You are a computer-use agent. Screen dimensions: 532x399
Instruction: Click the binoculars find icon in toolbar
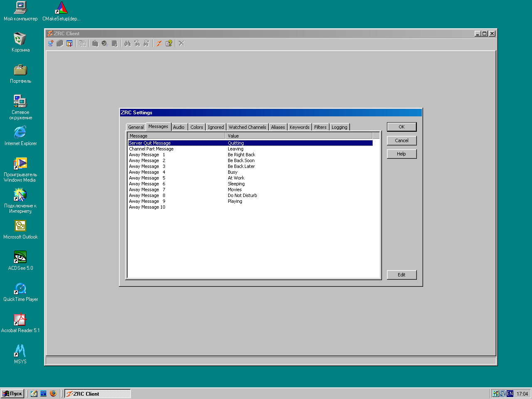127,43
